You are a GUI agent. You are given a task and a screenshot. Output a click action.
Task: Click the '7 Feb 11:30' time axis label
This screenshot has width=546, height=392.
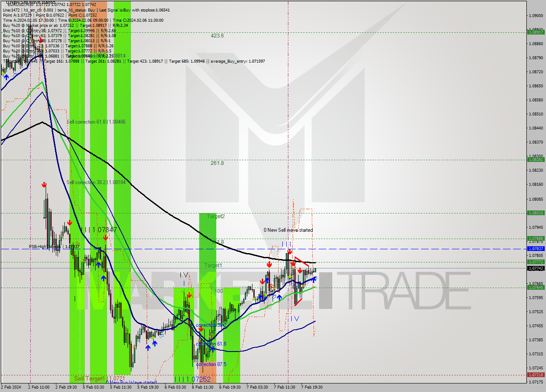point(285,387)
